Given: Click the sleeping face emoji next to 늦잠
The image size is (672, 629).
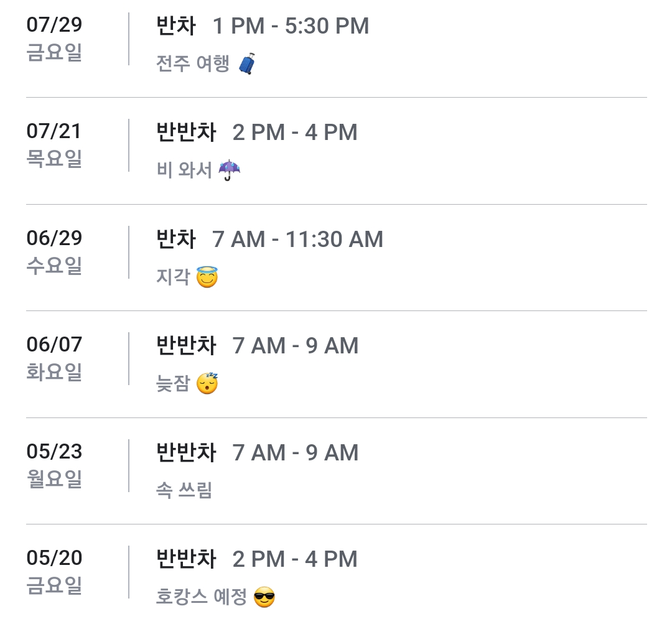Looking at the screenshot, I should pyautogui.click(x=207, y=383).
